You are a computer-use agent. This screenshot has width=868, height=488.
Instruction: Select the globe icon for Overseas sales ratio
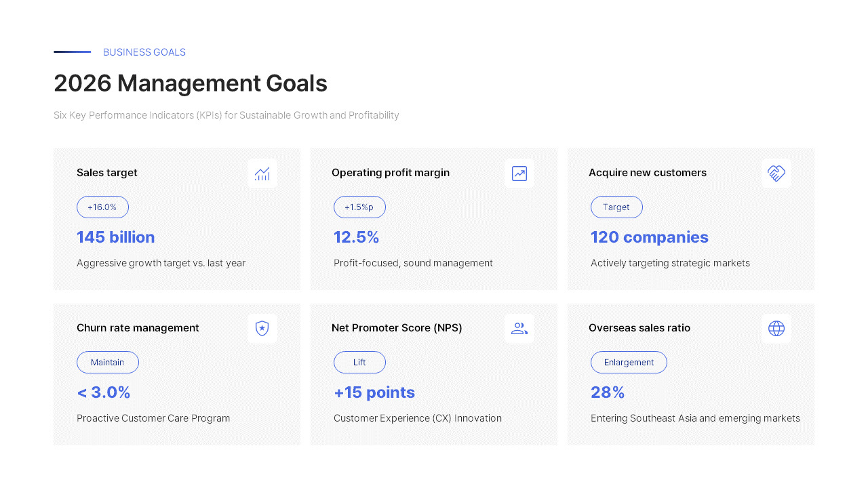tap(776, 328)
